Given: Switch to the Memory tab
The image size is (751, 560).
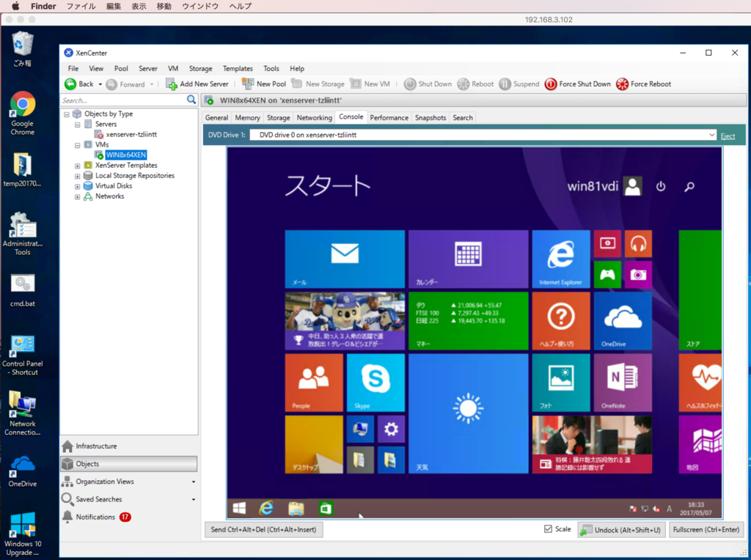Looking at the screenshot, I should pos(247,118).
